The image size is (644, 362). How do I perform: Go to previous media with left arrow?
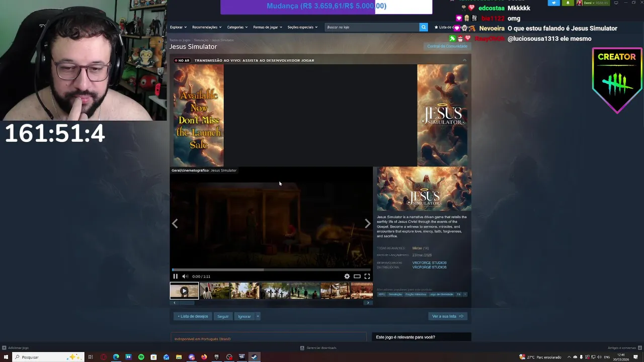tap(175, 223)
